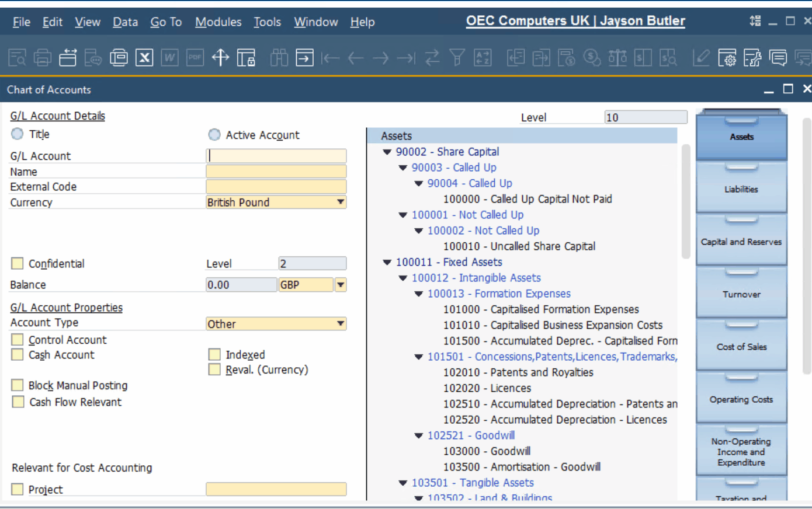Check the Block Manual Posting option
Screen dimensions: 812x509
pyautogui.click(x=18, y=385)
